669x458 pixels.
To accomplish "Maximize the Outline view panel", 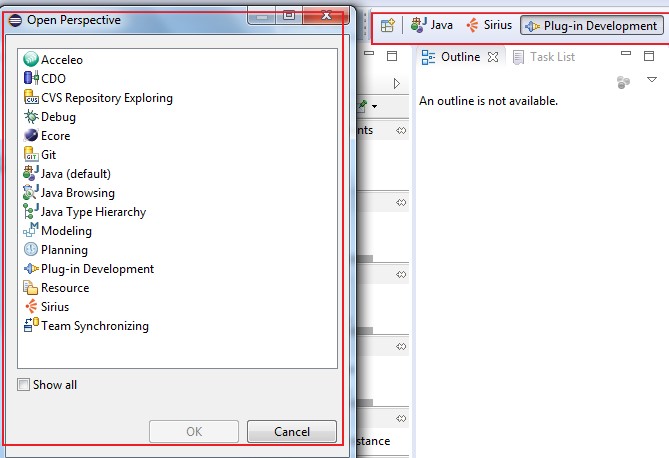I will pyautogui.click(x=649, y=56).
